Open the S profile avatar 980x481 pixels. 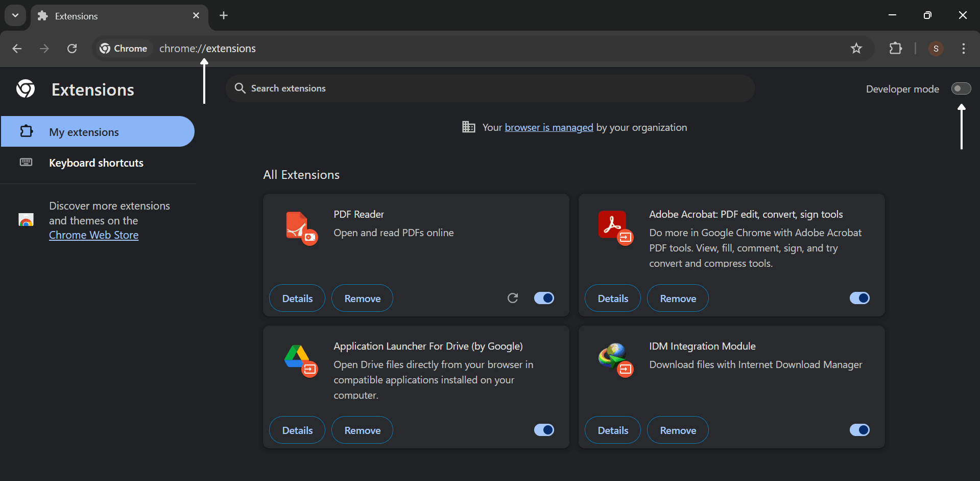(936, 49)
